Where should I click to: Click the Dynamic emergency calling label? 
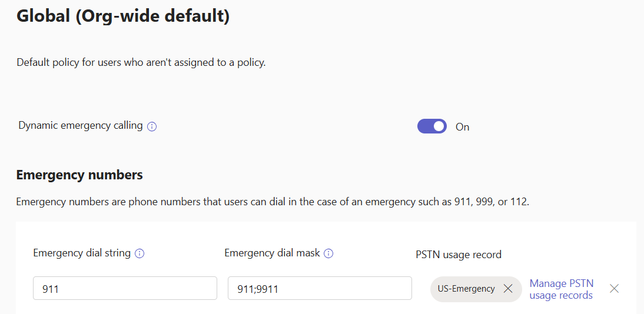point(81,125)
